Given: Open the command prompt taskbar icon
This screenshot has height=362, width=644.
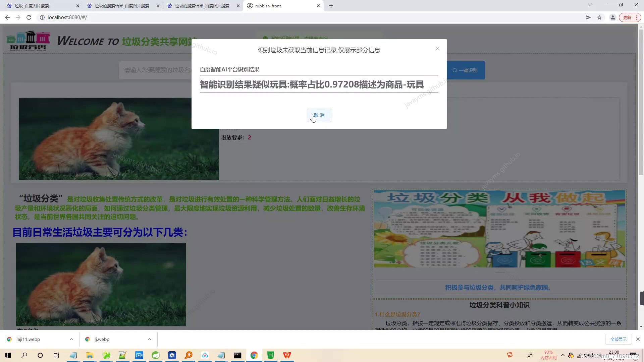Looking at the screenshot, I should (237, 355).
